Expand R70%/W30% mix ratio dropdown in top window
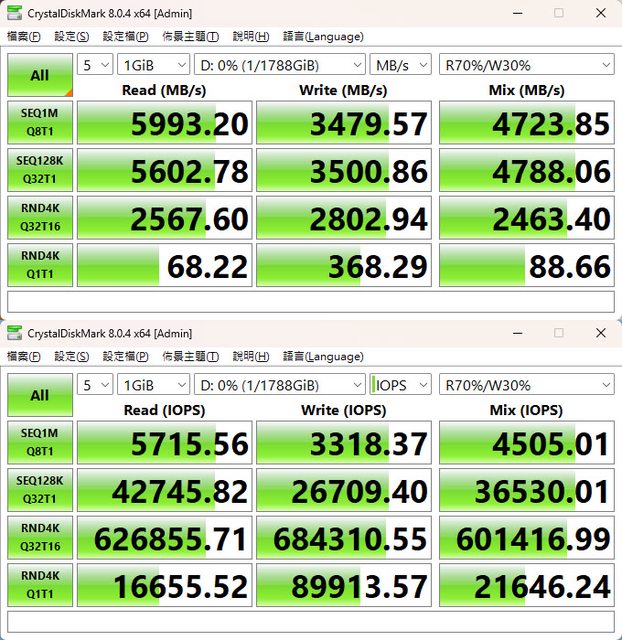 tap(526, 65)
